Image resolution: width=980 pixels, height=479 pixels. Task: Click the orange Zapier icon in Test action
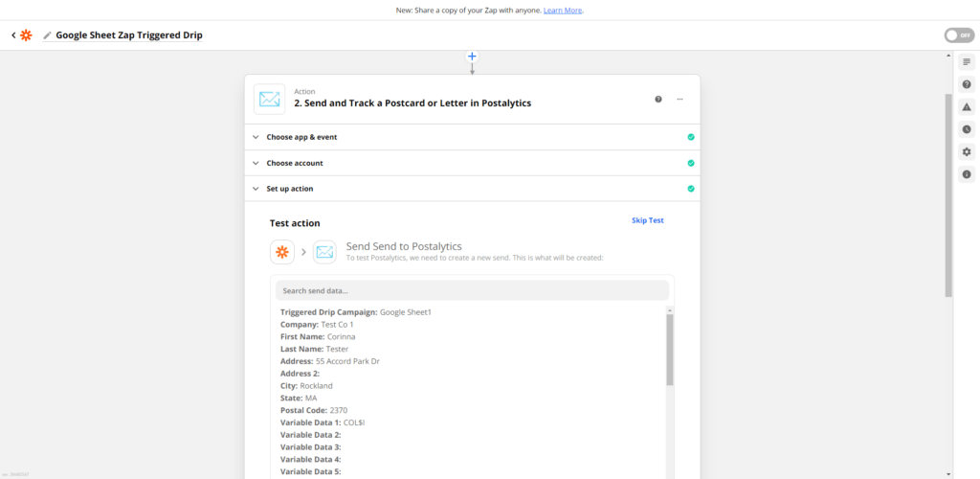pyautogui.click(x=282, y=252)
